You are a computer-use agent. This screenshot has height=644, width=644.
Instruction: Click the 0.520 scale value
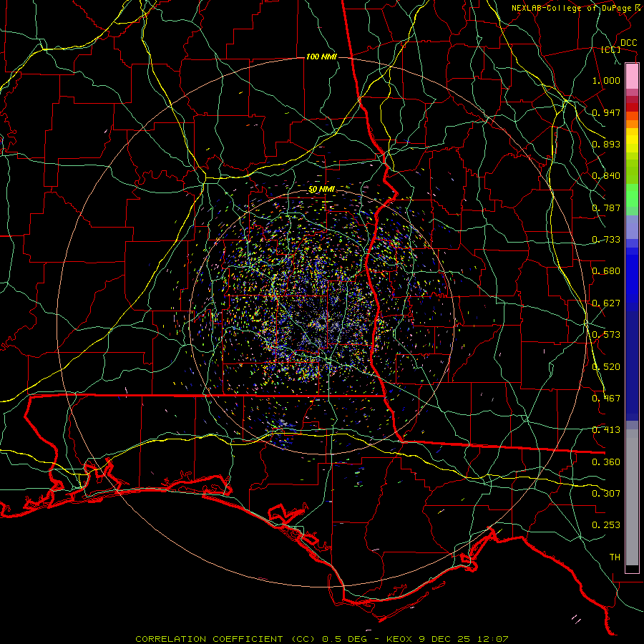pyautogui.click(x=606, y=367)
